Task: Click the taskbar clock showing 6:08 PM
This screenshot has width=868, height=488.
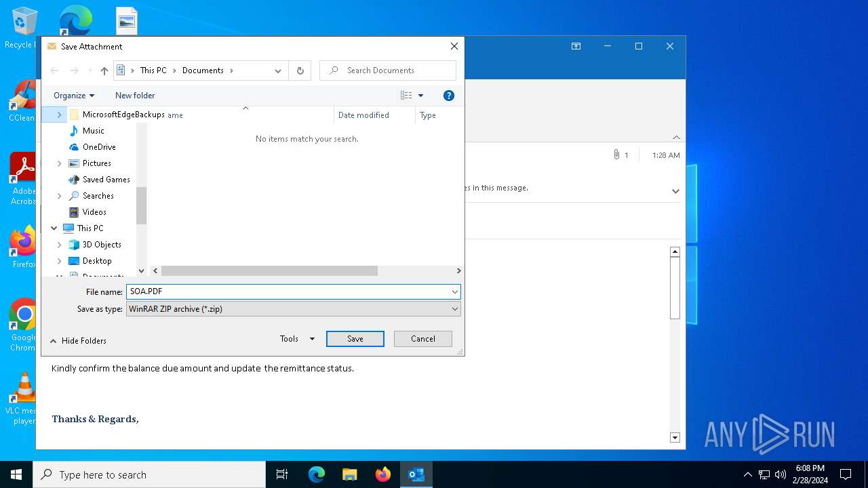Action: point(810,474)
